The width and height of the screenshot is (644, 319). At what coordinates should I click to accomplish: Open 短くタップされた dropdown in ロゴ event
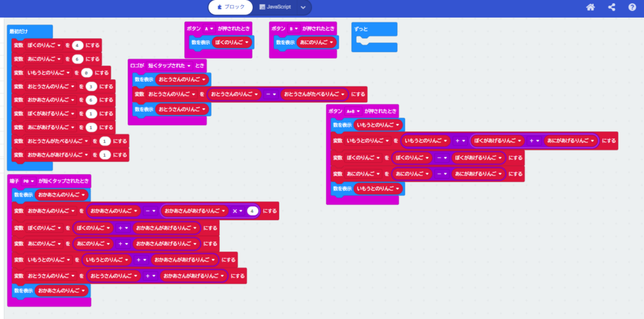point(170,65)
